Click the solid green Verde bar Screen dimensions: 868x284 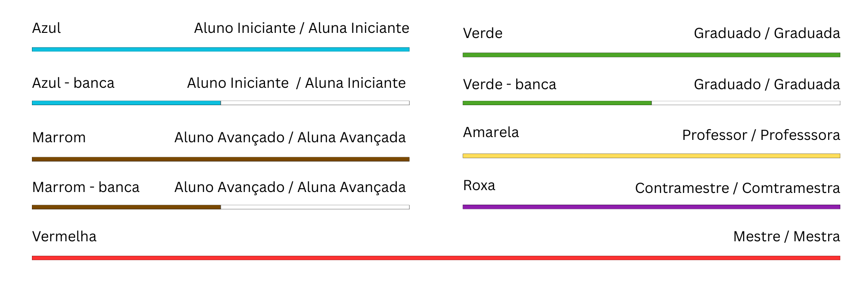click(651, 55)
